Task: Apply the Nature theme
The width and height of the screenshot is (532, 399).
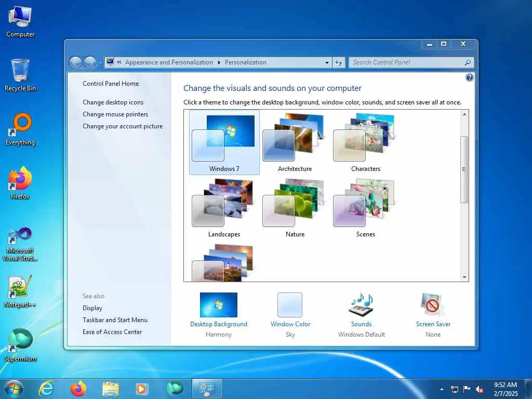Action: pos(295,208)
